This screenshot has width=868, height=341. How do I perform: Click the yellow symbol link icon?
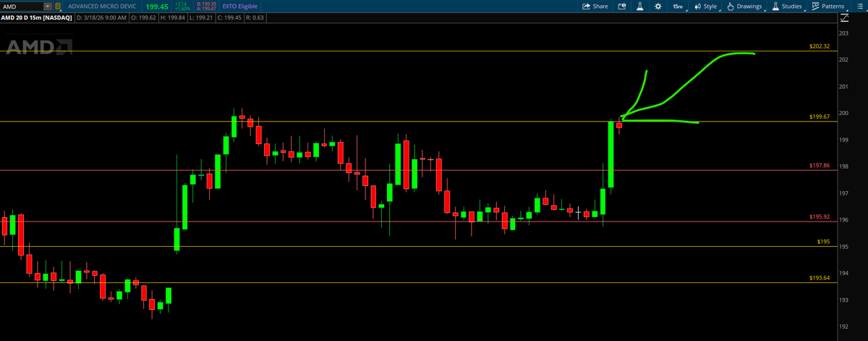point(59,6)
